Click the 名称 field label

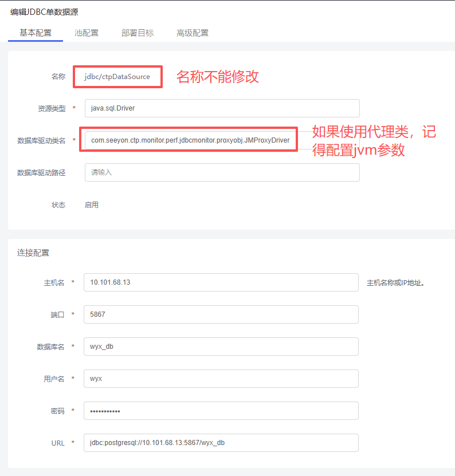point(58,77)
